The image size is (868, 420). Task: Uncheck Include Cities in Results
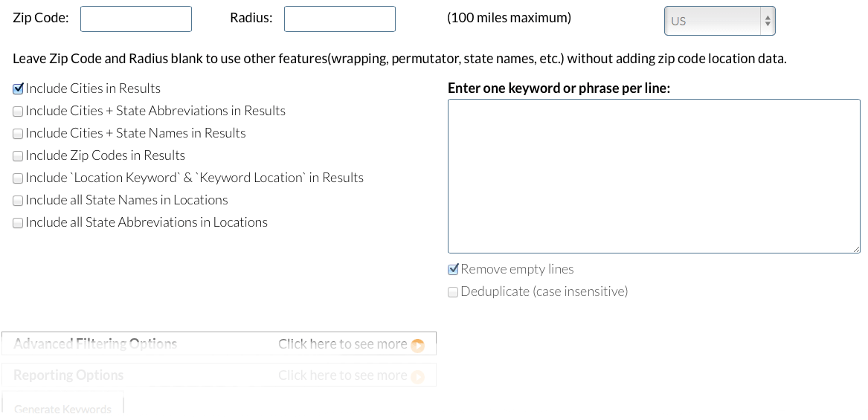pos(18,89)
